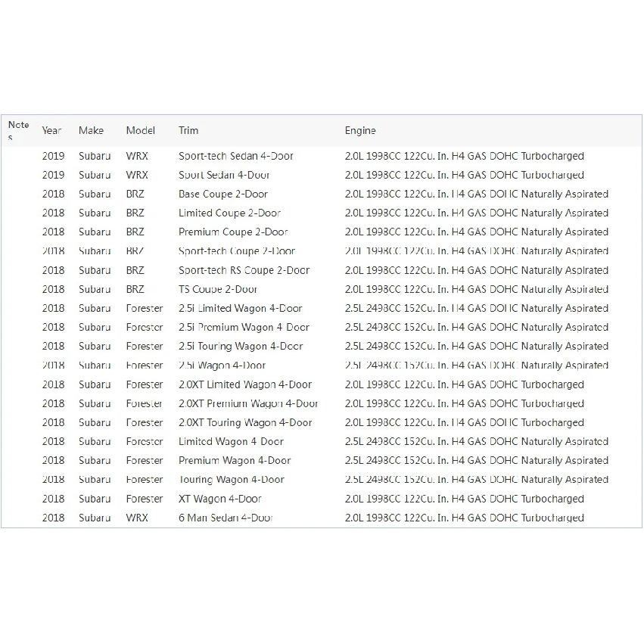Click year 2019 in Sport Sedan 4-Door row
644x644 pixels.
pyautogui.click(x=54, y=175)
